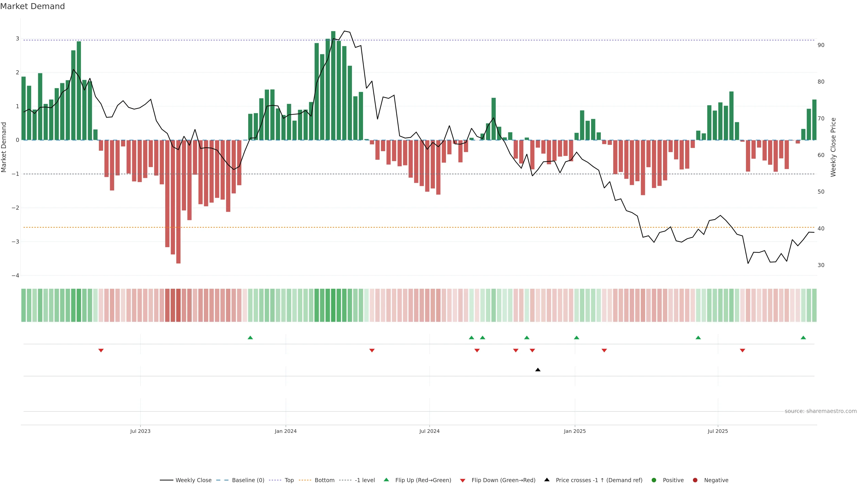Click the green Flip Up legend triangle
Viewport: 868px width, 488px height.
point(387,480)
